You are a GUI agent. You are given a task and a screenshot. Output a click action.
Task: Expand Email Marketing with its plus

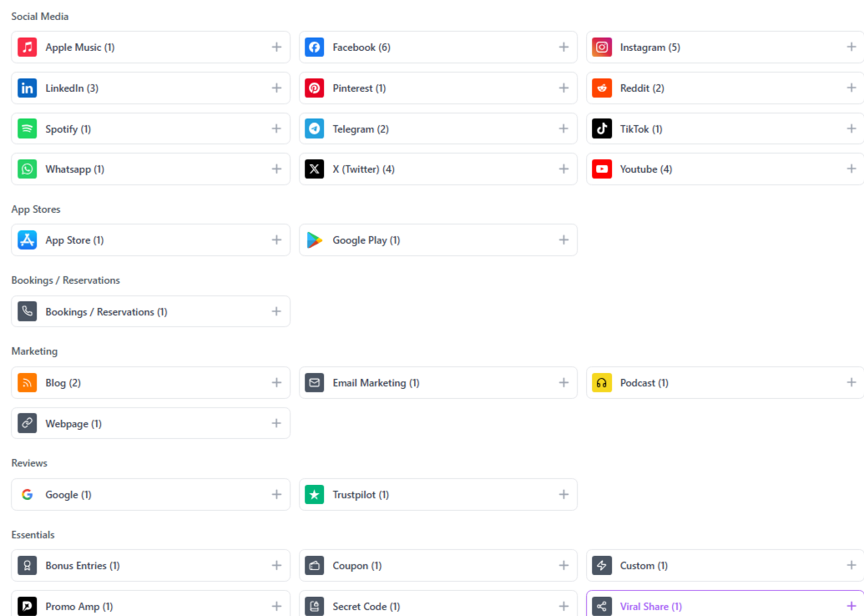pos(563,382)
